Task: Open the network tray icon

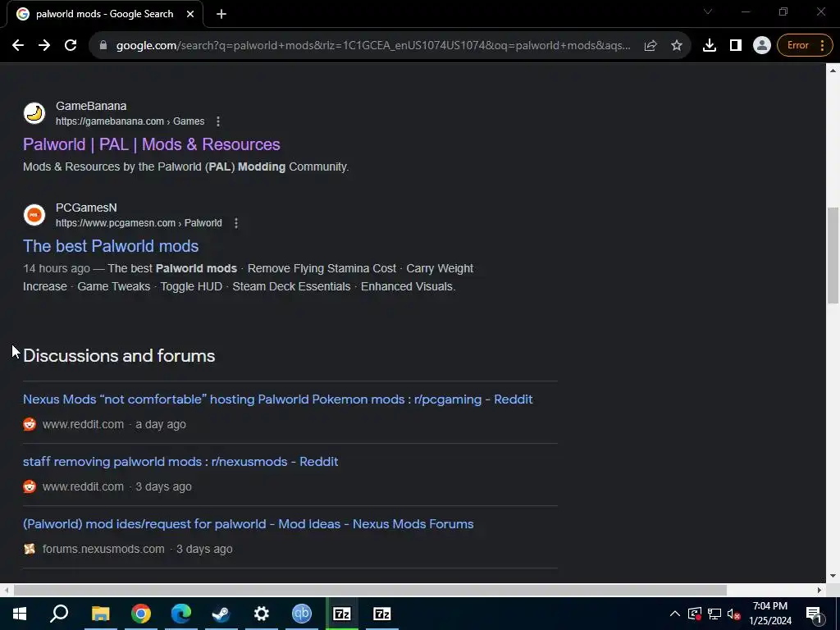Action: click(714, 614)
